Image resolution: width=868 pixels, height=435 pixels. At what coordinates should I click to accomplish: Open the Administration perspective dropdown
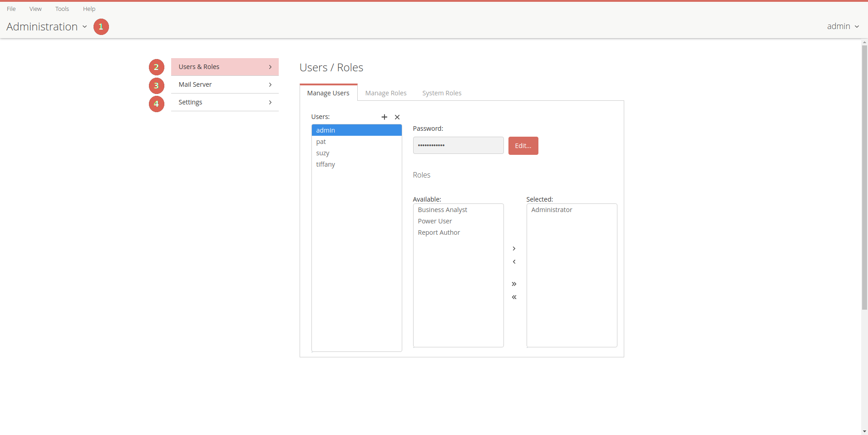coord(46,27)
